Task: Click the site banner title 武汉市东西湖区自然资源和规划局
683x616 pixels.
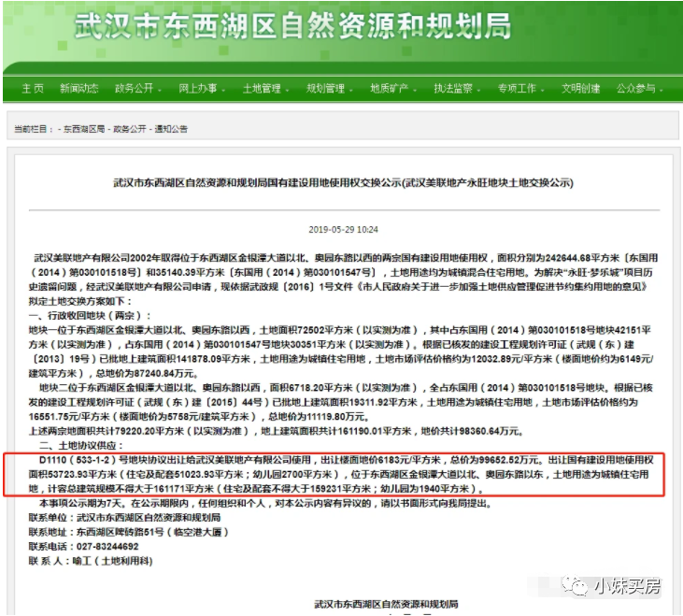Action: [x=292, y=26]
